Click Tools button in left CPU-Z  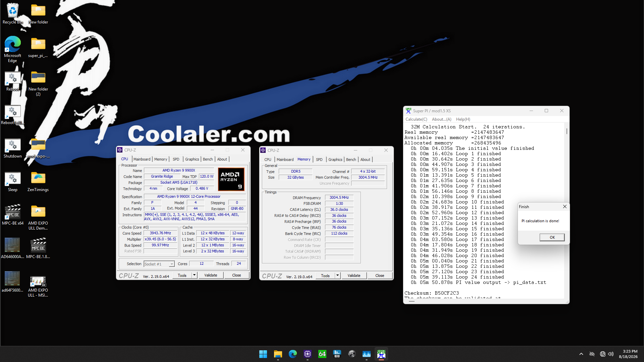click(182, 276)
